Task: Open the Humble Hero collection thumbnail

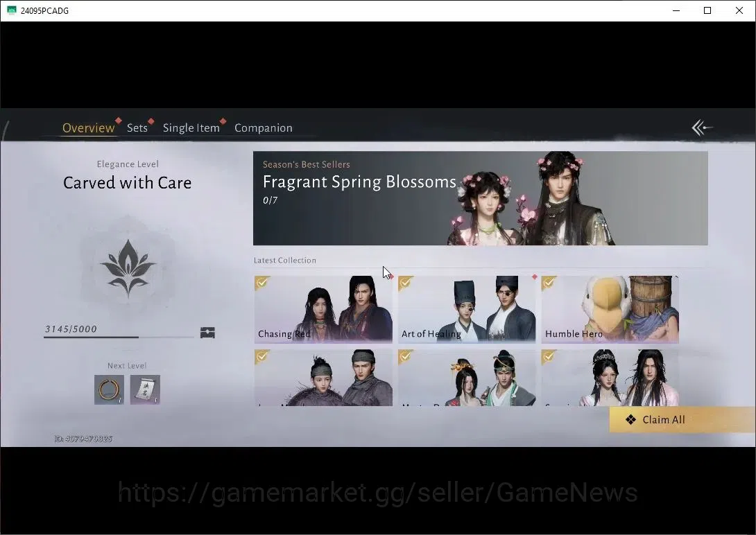Action: point(610,309)
